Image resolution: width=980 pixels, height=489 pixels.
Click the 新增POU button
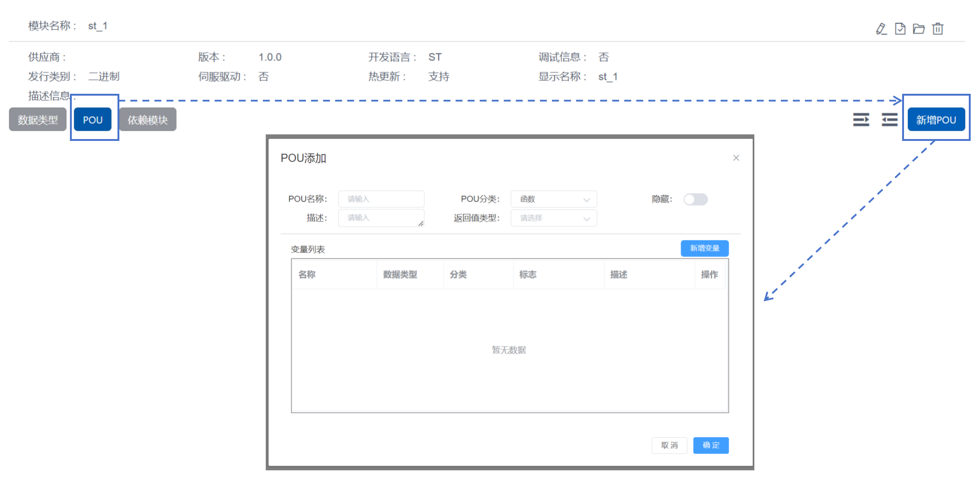[x=936, y=119]
